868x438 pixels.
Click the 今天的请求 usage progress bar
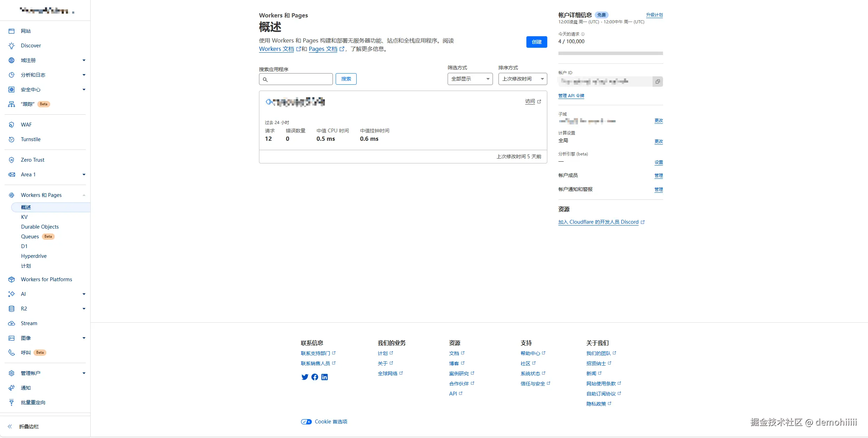point(610,53)
